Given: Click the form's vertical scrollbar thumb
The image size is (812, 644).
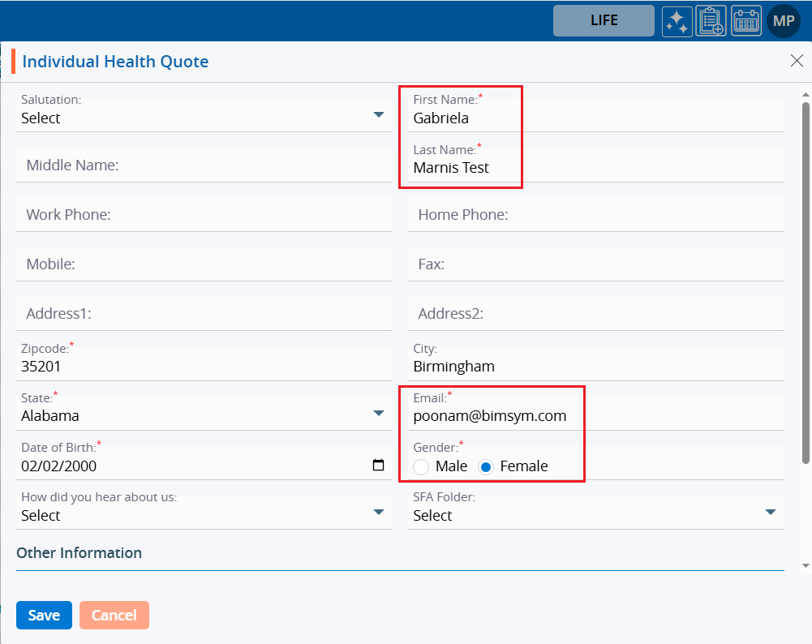Looking at the screenshot, I should pos(806,282).
